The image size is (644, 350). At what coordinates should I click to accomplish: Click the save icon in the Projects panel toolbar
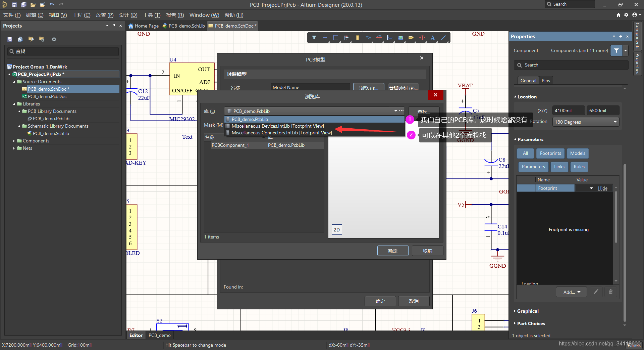click(10, 39)
